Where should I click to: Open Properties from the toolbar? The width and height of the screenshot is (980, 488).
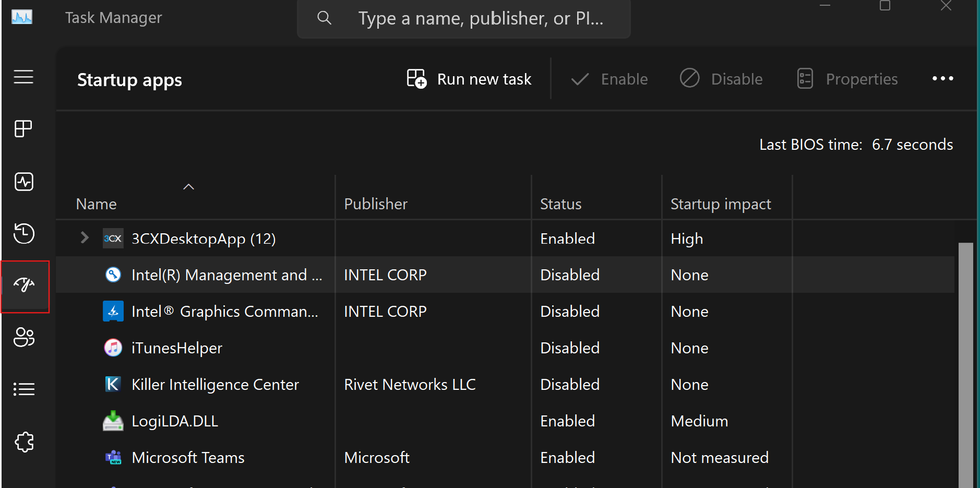pyautogui.click(x=847, y=79)
